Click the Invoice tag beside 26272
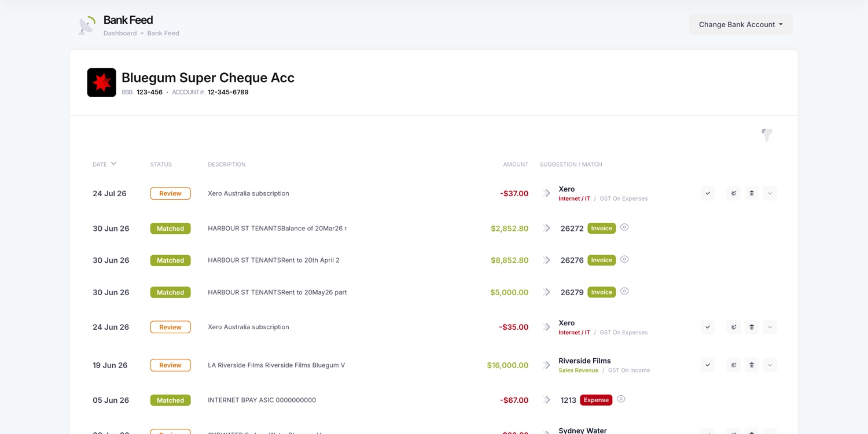Image resolution: width=868 pixels, height=434 pixels. (x=602, y=228)
